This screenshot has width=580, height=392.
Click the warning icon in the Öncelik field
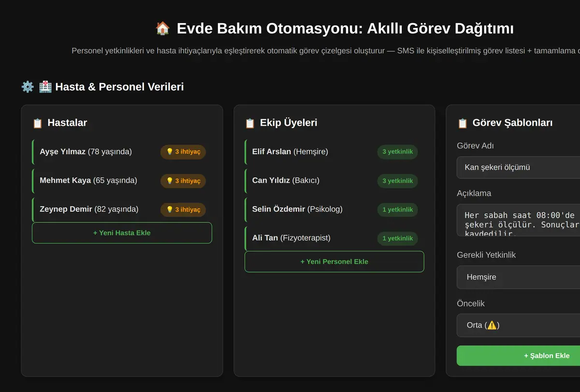492,325
